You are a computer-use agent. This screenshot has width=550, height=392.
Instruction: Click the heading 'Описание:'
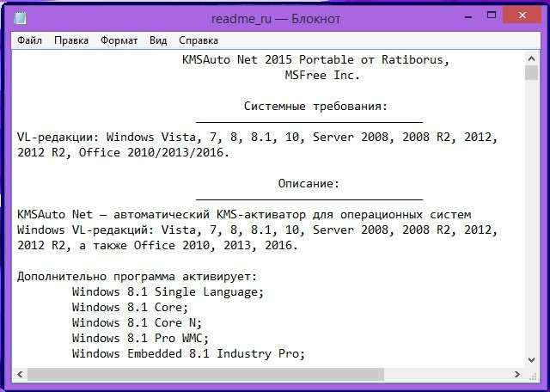[309, 183]
